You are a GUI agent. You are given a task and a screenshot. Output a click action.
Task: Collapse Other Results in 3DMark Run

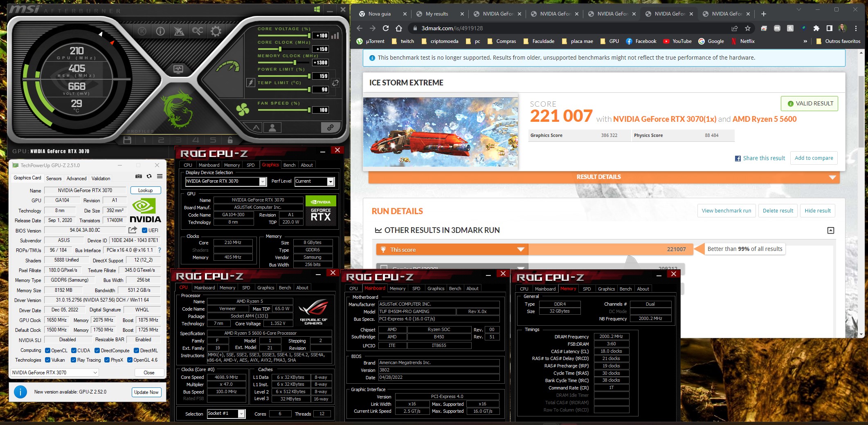831,230
